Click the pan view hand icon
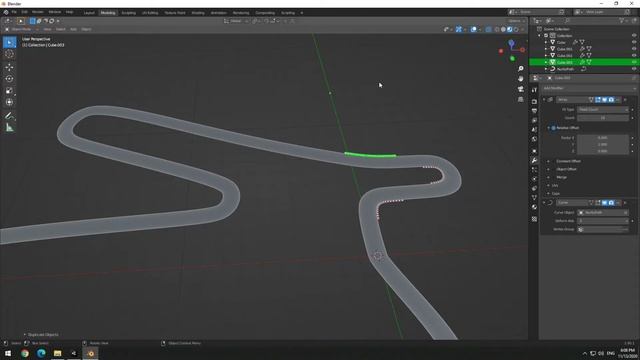The image size is (640, 360). pyautogui.click(x=520, y=79)
